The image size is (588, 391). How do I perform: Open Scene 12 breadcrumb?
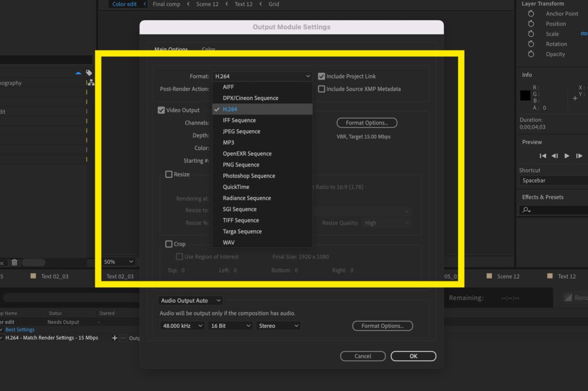(x=207, y=4)
